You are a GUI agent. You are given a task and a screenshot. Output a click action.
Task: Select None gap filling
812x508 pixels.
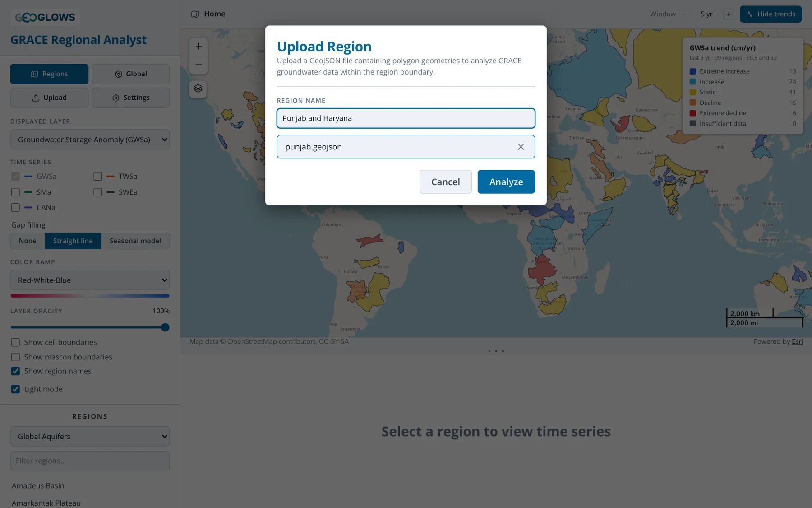tap(28, 241)
